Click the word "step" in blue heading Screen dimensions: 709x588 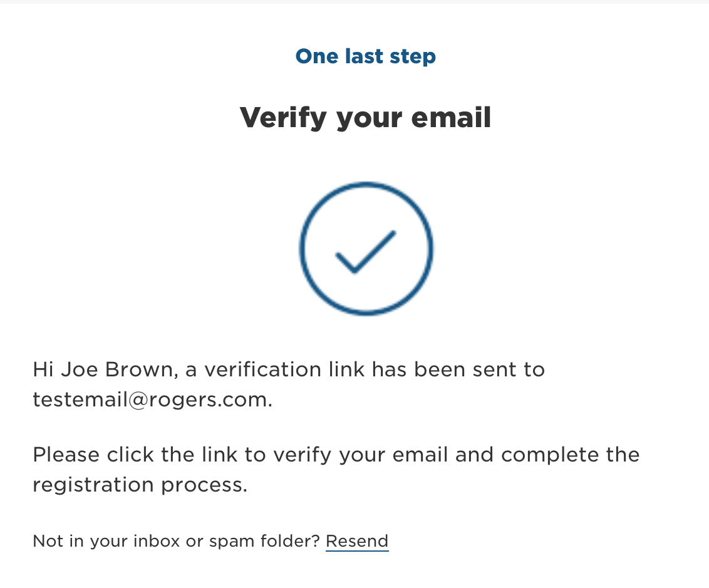click(411, 56)
